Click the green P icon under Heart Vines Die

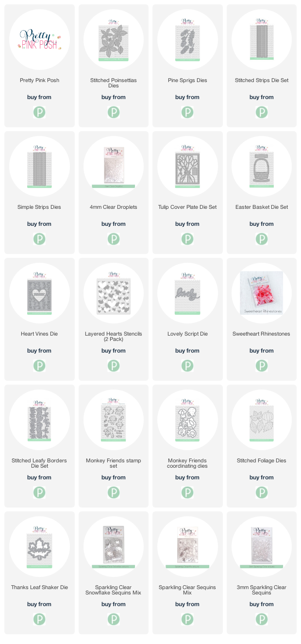click(39, 366)
